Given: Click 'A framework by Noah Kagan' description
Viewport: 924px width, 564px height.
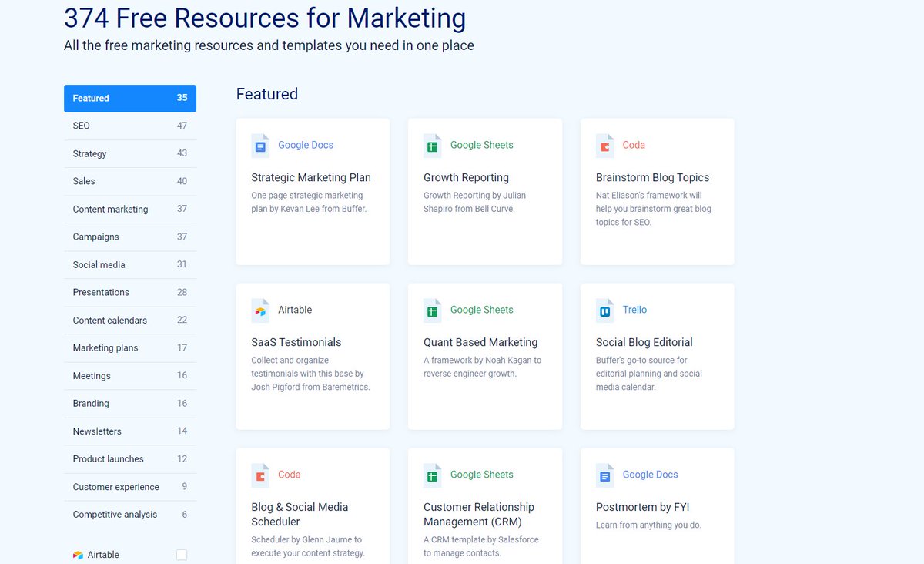Looking at the screenshot, I should click(482, 367).
